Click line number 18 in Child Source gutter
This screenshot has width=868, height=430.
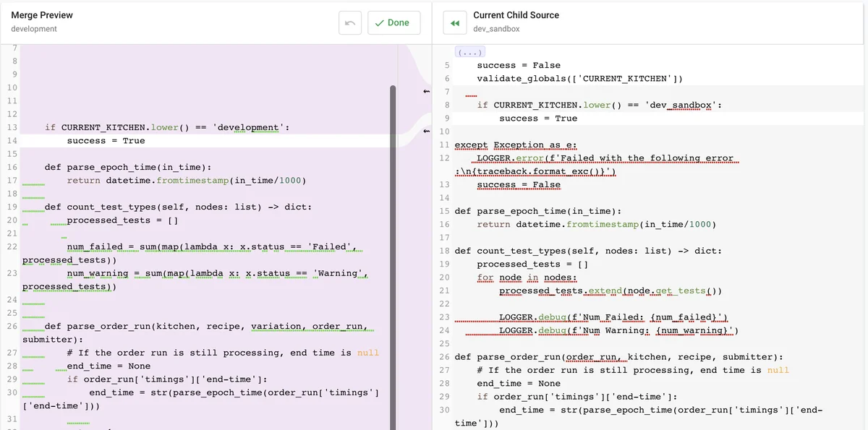pos(444,251)
